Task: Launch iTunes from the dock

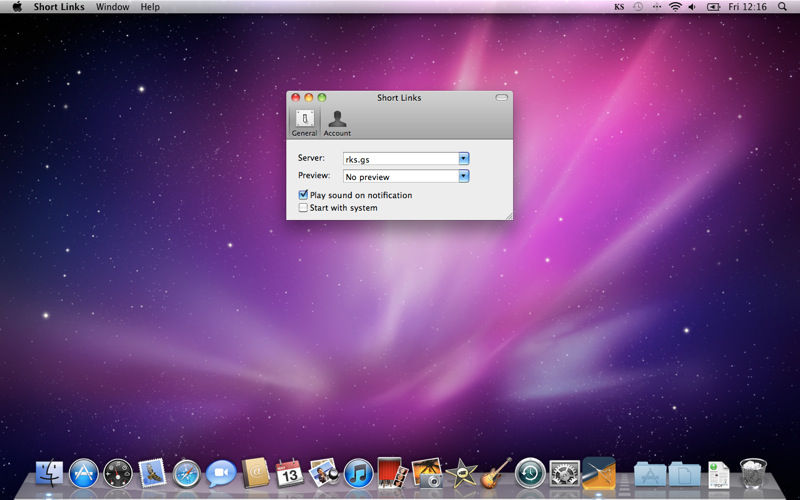Action: [x=358, y=473]
